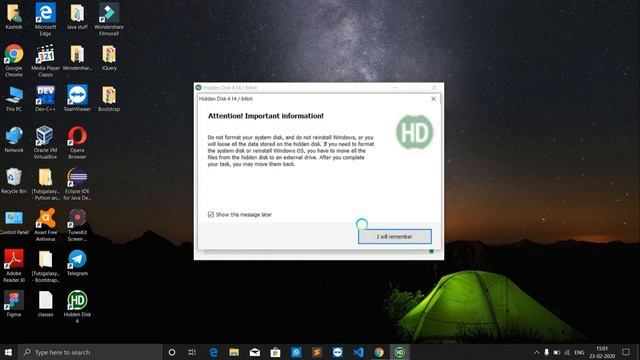Open clock and date flyout

pyautogui.click(x=602, y=352)
